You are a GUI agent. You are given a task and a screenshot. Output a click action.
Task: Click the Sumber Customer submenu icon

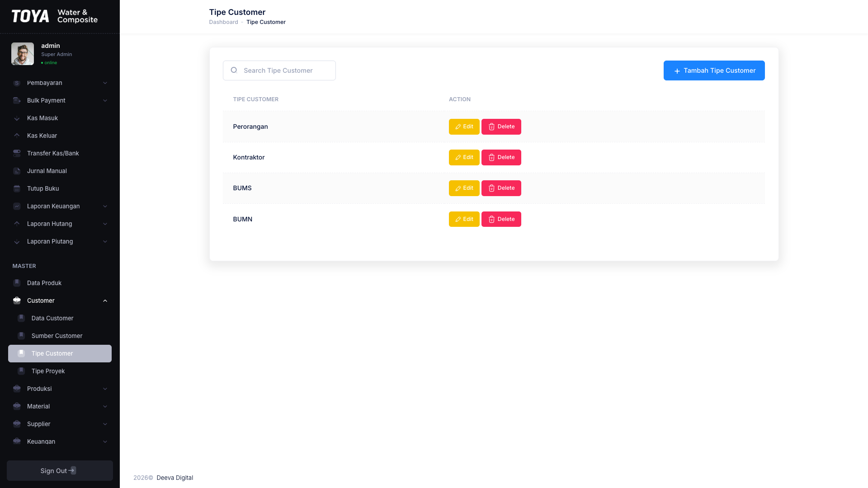pyautogui.click(x=21, y=336)
